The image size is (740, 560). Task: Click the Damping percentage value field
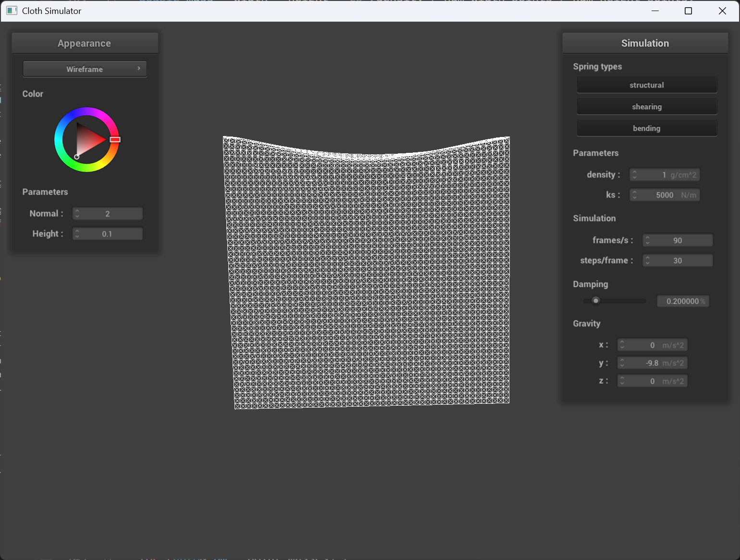pos(683,301)
